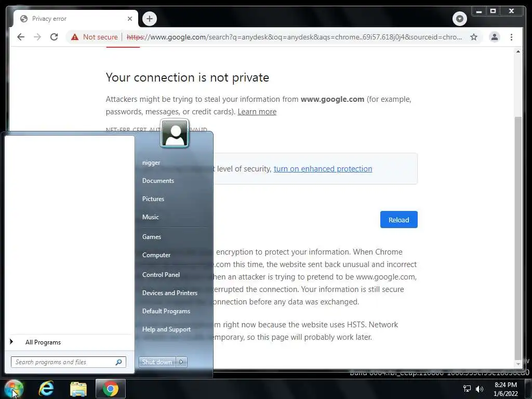The width and height of the screenshot is (532, 399).
Task: Bookmark this page with the star icon
Action: [x=474, y=37]
